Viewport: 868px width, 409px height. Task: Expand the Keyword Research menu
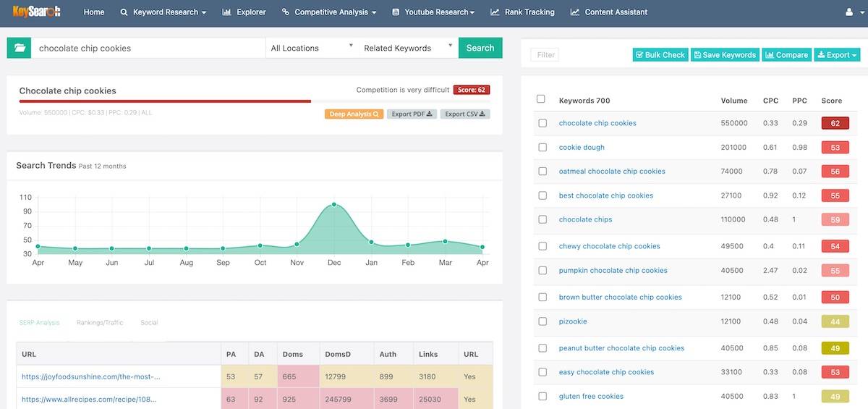click(x=163, y=12)
